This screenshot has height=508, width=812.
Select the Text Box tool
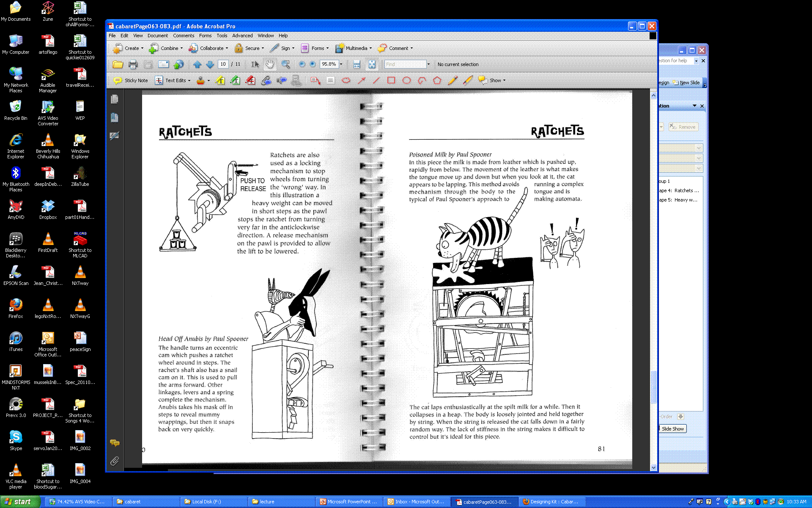click(x=331, y=80)
